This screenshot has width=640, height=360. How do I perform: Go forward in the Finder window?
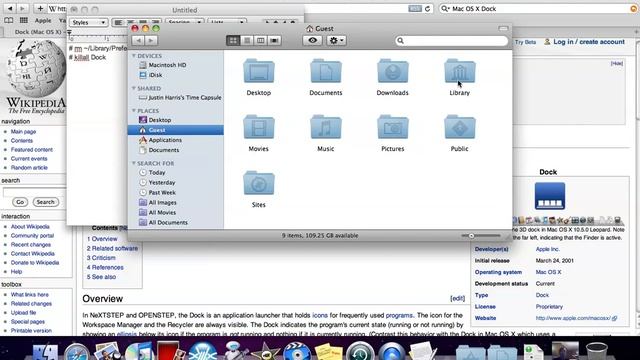(151, 40)
